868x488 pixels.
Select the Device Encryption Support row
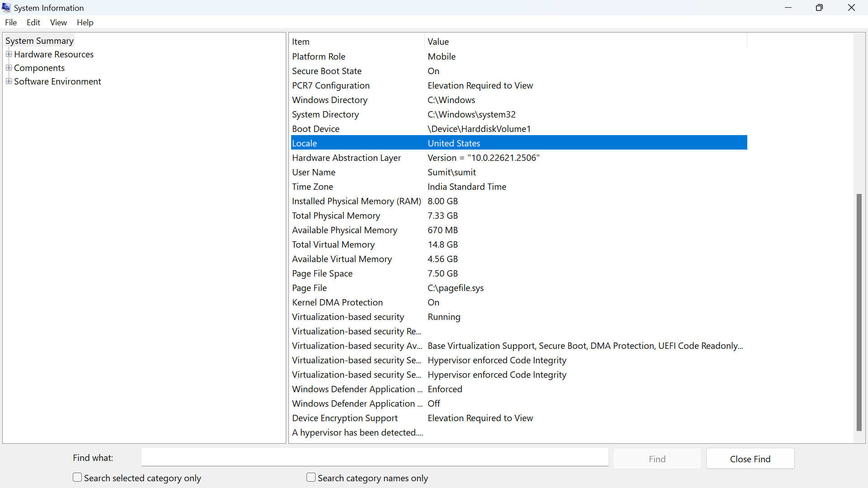click(x=519, y=418)
